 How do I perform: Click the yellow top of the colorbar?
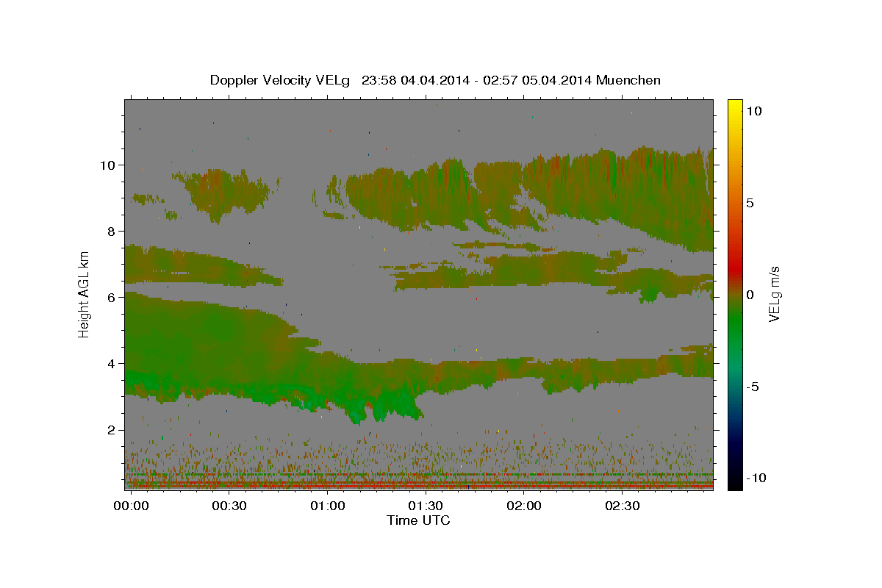click(x=734, y=105)
